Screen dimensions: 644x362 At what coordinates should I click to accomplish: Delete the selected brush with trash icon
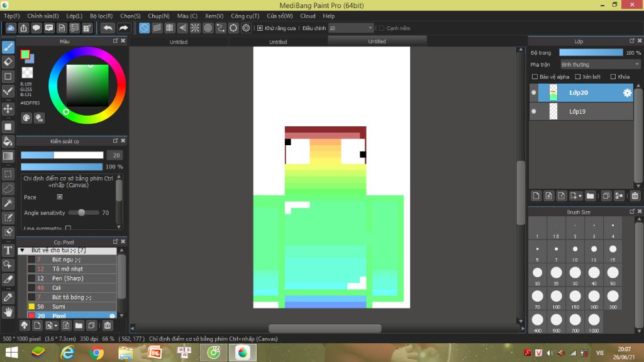(107, 326)
